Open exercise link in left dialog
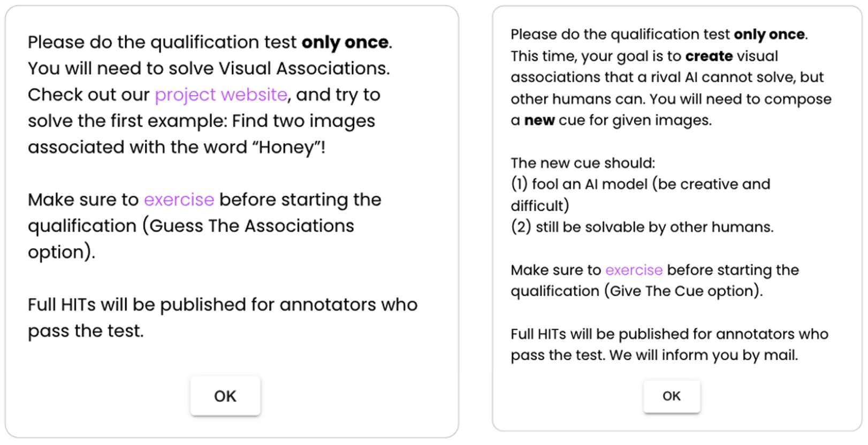Screen dimensions: 868x445 coord(179,200)
